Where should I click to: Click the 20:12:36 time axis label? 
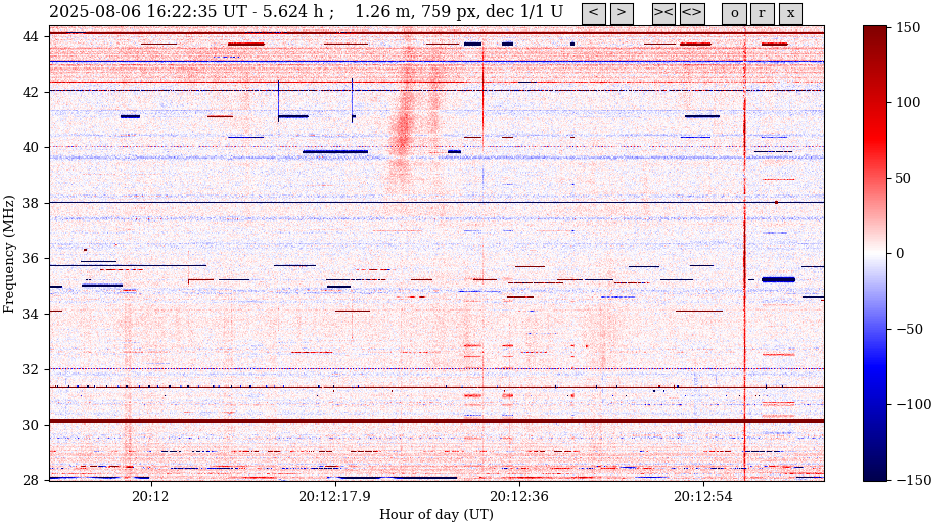coord(518,497)
